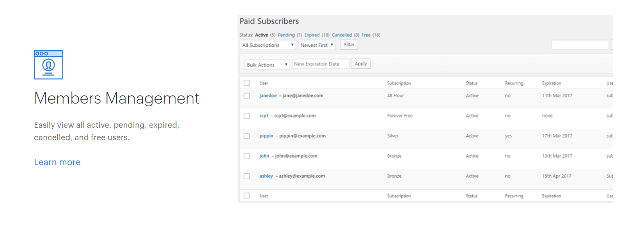Click the 17th Mar 2017 expiration

coord(557,136)
